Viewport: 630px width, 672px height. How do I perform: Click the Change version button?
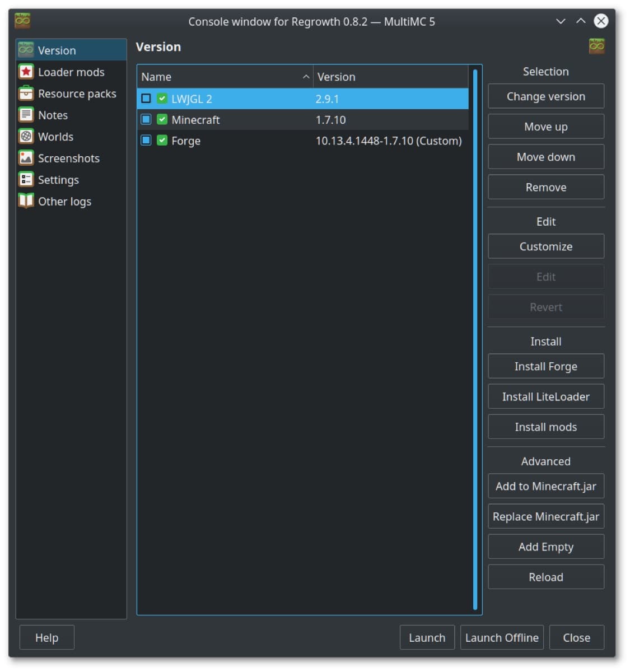pyautogui.click(x=546, y=96)
